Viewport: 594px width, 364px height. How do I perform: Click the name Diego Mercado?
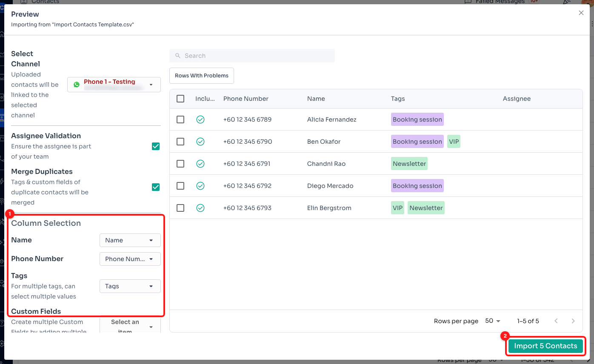click(330, 186)
